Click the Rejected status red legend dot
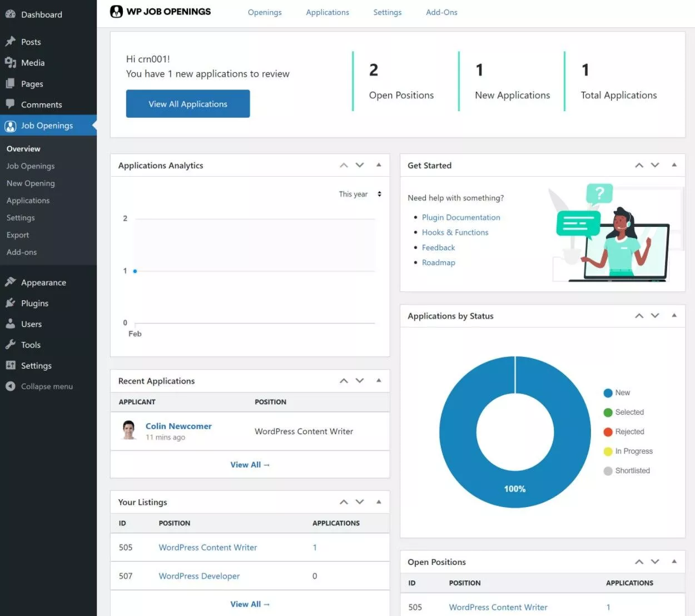This screenshot has width=695, height=616. pos(608,432)
